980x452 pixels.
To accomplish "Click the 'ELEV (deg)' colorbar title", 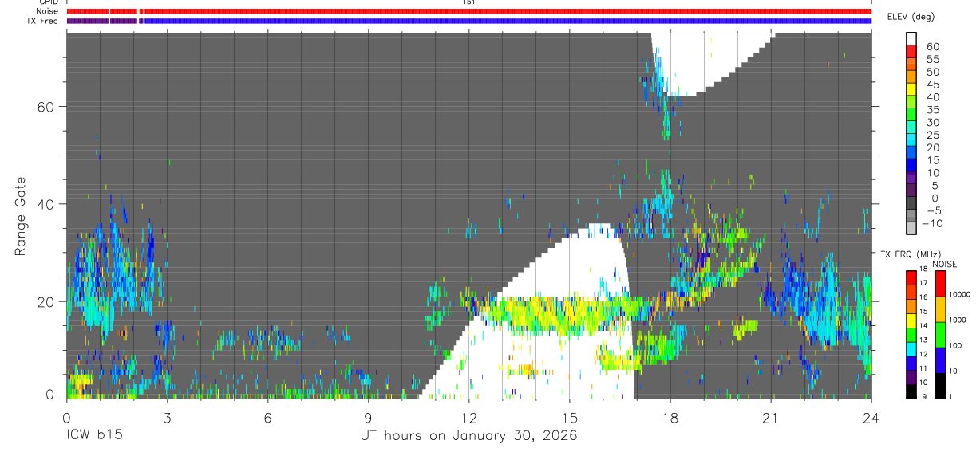I will coord(911,17).
